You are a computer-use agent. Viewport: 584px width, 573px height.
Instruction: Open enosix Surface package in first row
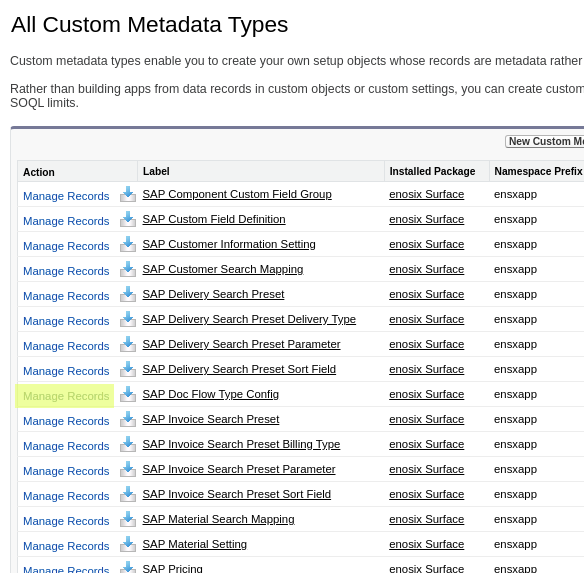[426, 194]
